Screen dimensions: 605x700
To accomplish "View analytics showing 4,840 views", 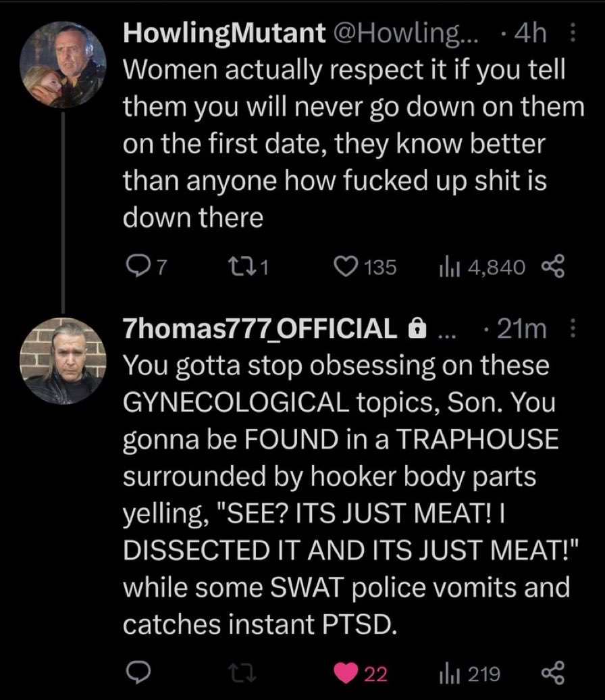I will [x=482, y=268].
